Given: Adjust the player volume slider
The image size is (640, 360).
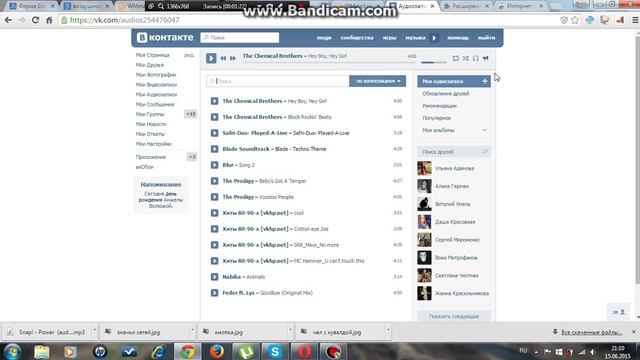Looking at the screenshot, I should [434, 62].
